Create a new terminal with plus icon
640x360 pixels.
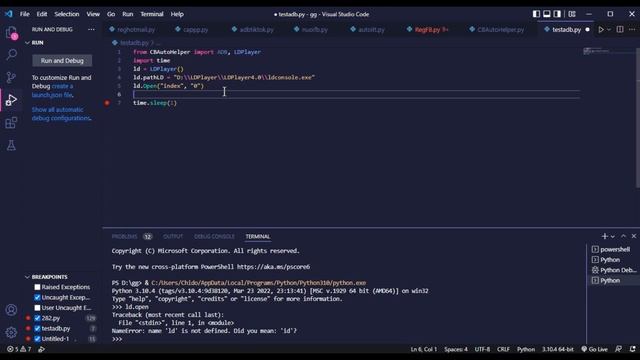604,236
